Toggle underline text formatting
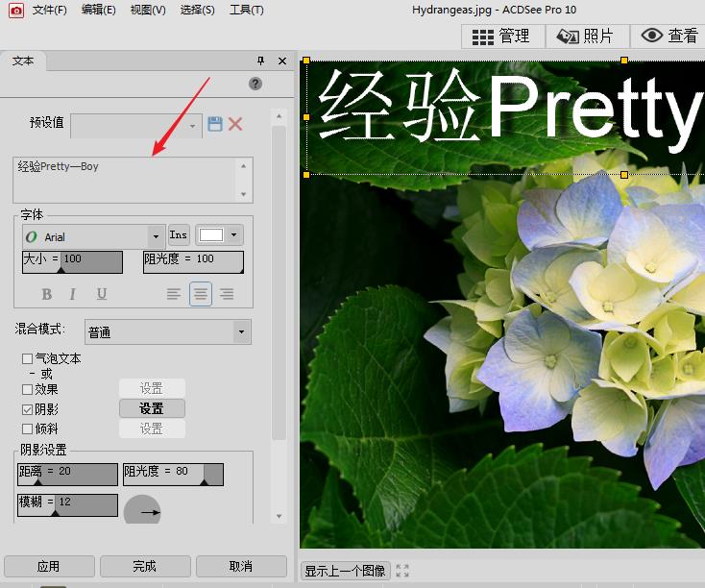Screen dimensions: 705x588 pos(101,294)
